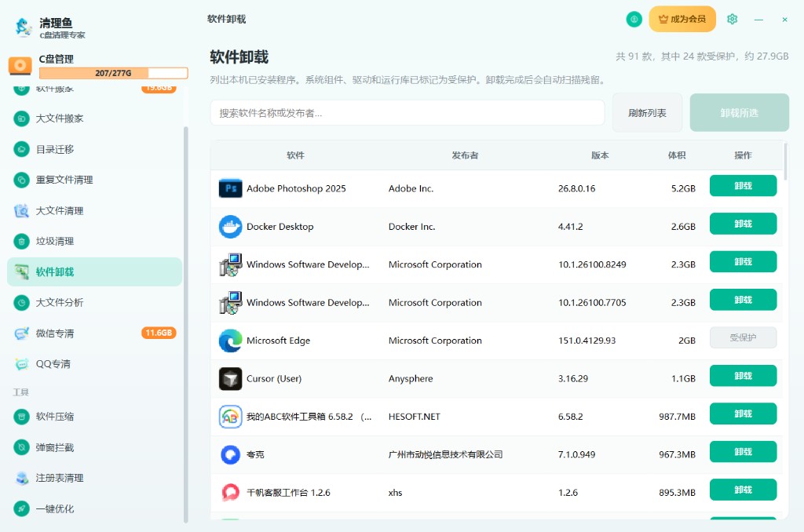Click HESOFT.NET publisher cell

[x=415, y=417]
